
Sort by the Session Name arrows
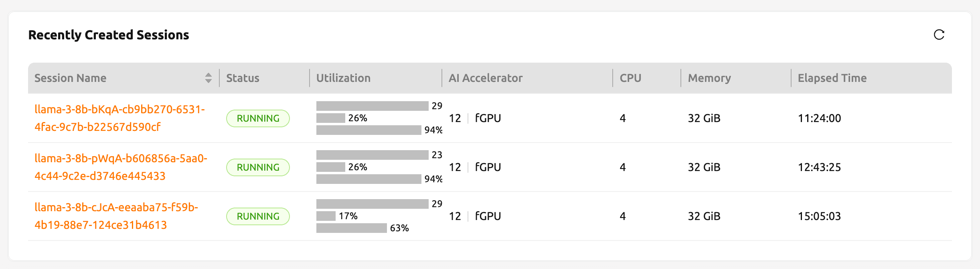pos(208,78)
